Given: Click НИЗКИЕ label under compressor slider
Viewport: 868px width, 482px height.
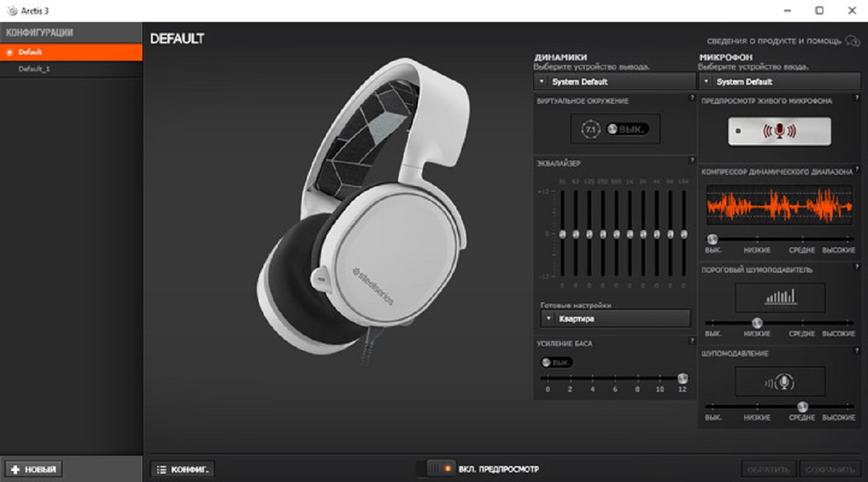Looking at the screenshot, I should coord(757,251).
